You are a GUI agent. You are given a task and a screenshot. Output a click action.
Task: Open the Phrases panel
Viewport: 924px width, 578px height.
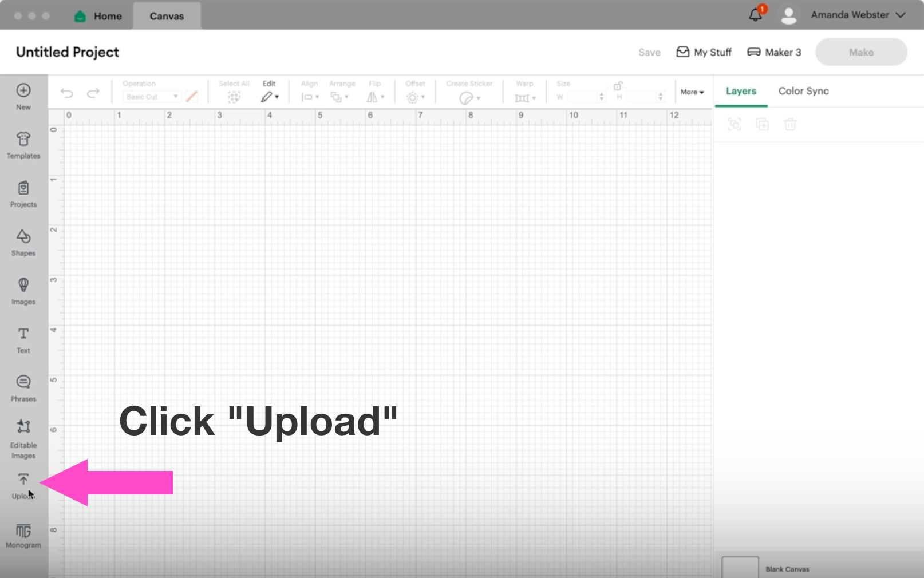23,389
